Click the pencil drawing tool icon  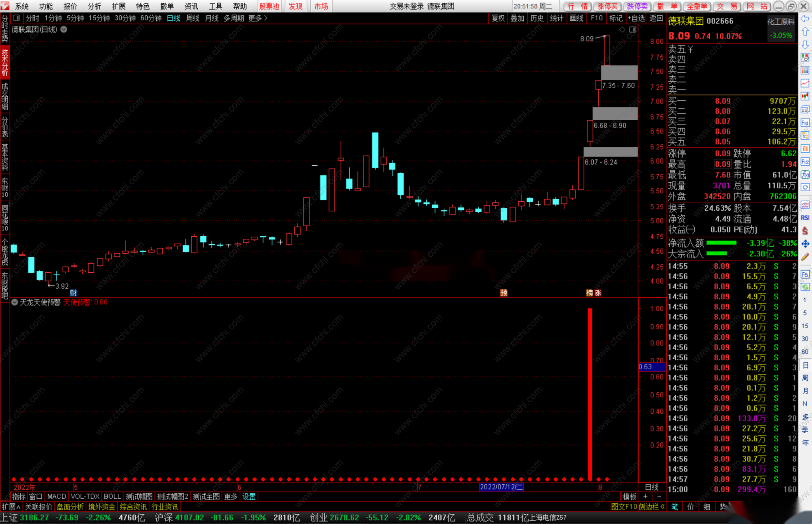(x=805, y=257)
